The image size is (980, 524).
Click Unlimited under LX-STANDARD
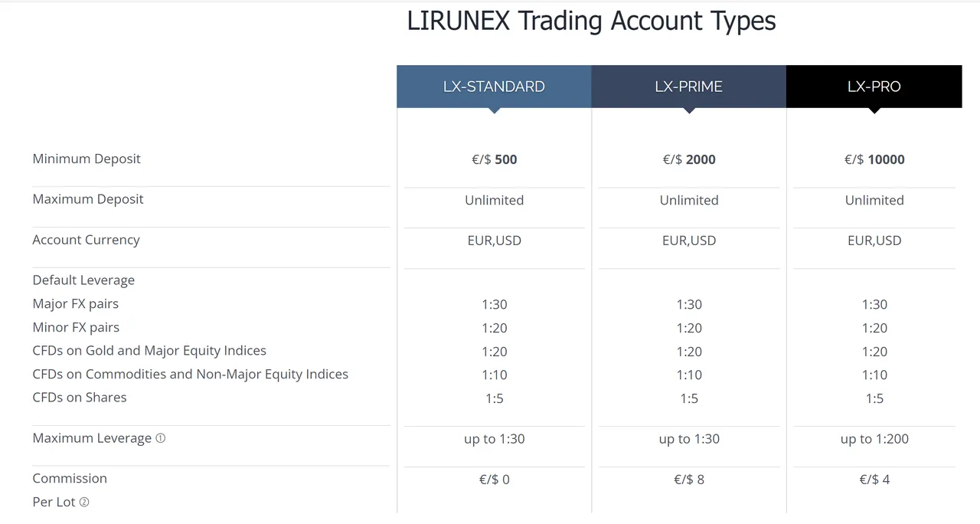pos(495,200)
